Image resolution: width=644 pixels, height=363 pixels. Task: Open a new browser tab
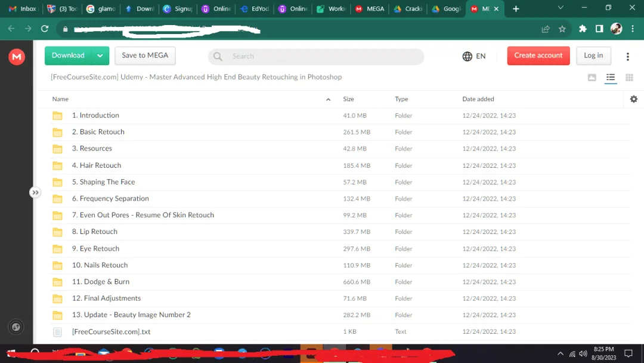click(516, 8)
